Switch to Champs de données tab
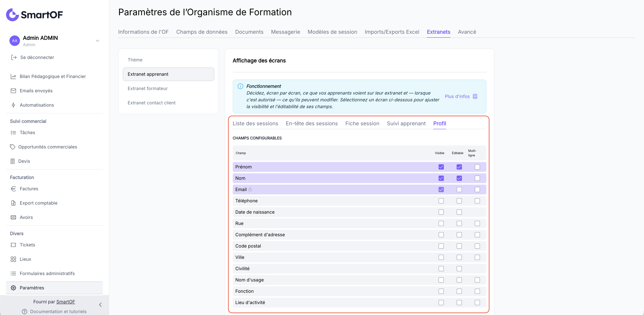This screenshot has width=644, height=315. 202,32
